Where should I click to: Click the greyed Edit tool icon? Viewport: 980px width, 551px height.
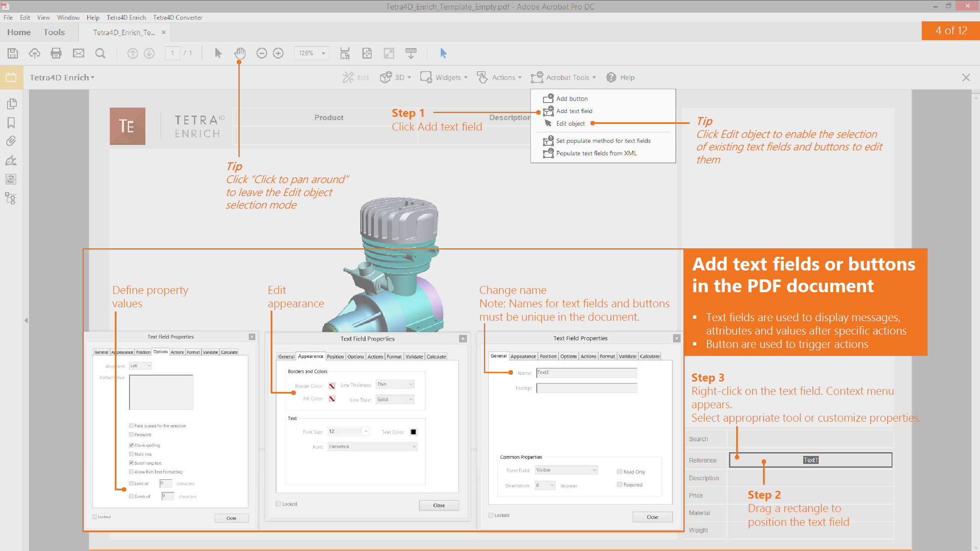click(x=348, y=77)
